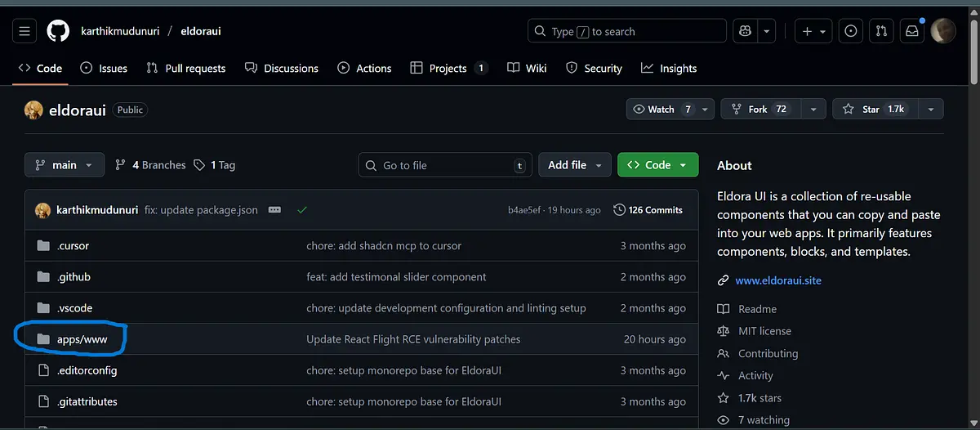Open the apps/www folder
The width and height of the screenshot is (980, 430).
(x=82, y=338)
